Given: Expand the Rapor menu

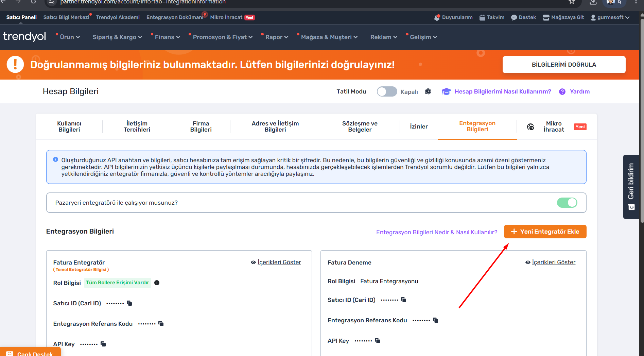Looking at the screenshot, I should [x=277, y=37].
